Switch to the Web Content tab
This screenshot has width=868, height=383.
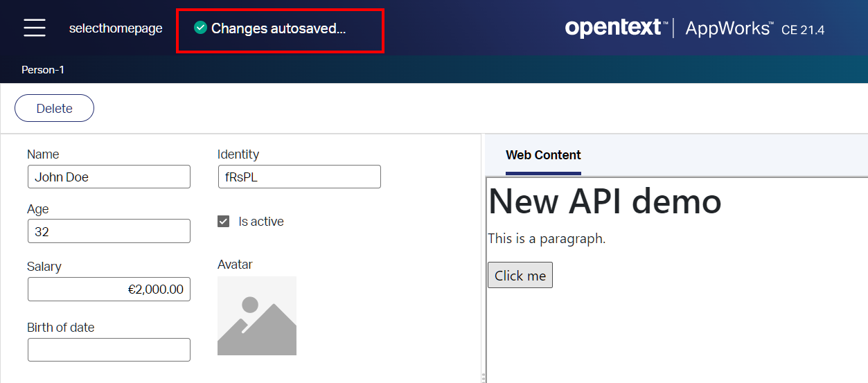click(x=543, y=155)
